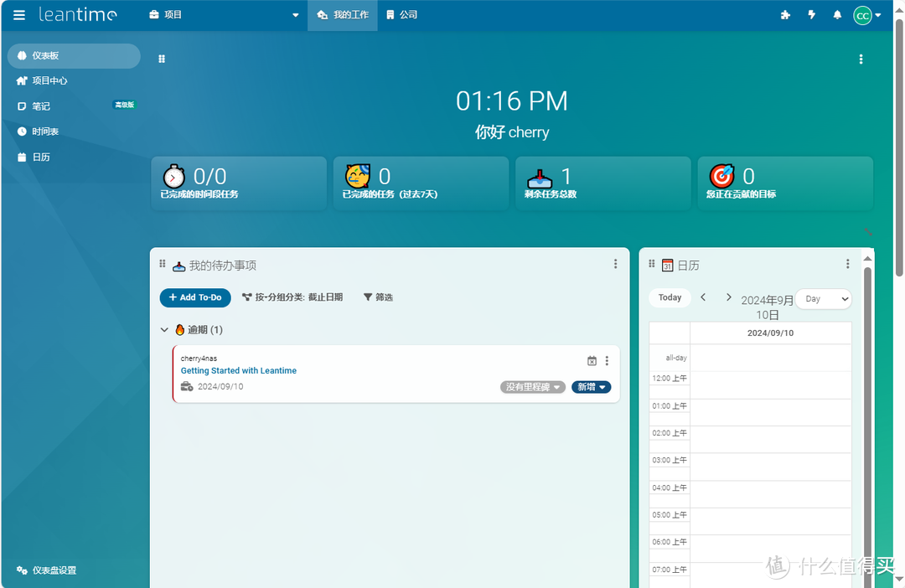Open the hamburger menu icon
The width and height of the screenshot is (905, 588).
[x=18, y=14]
